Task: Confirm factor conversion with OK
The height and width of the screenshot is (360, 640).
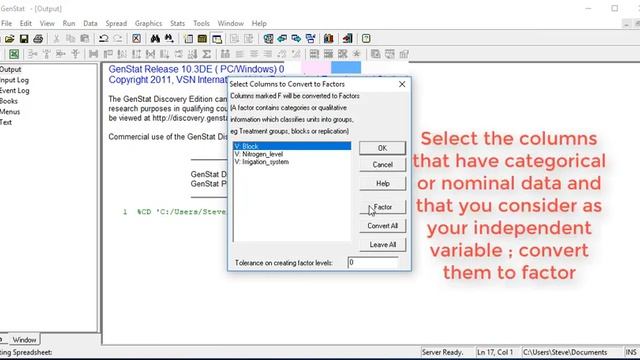Action: (382, 148)
